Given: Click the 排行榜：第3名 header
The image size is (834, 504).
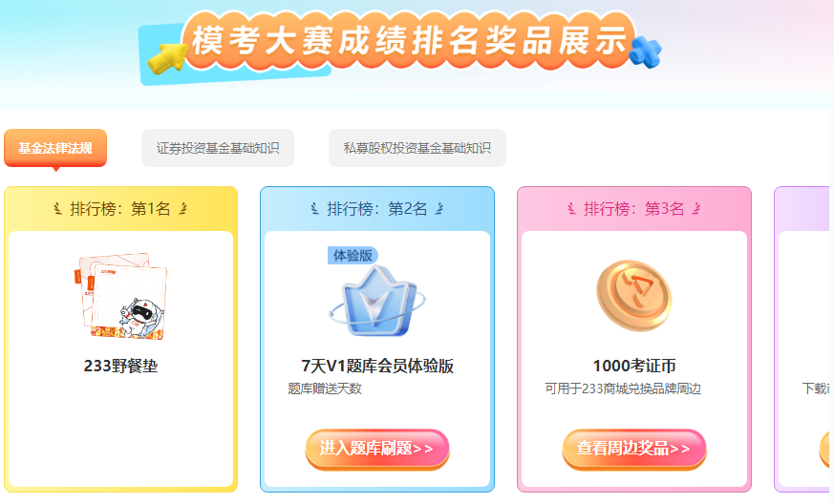Looking at the screenshot, I should point(634,209).
